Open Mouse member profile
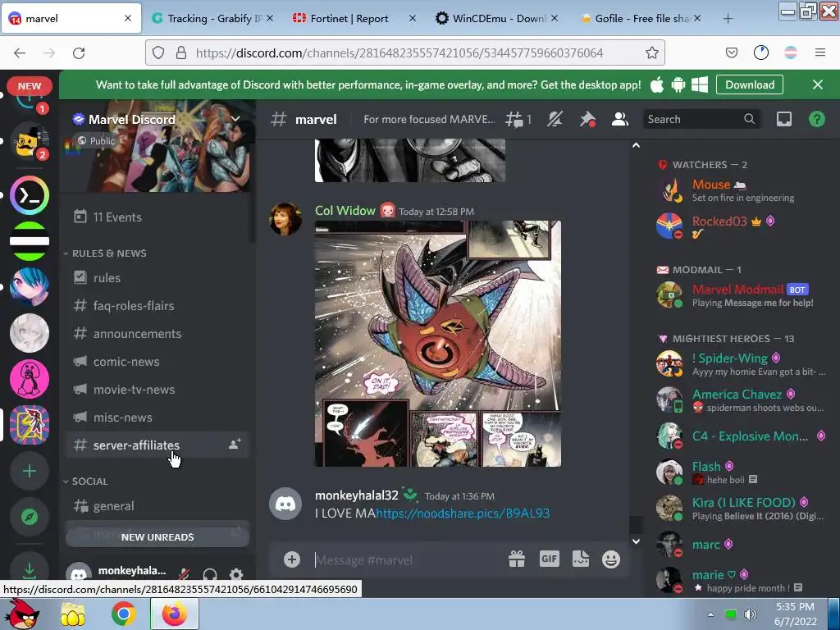 pyautogui.click(x=742, y=190)
